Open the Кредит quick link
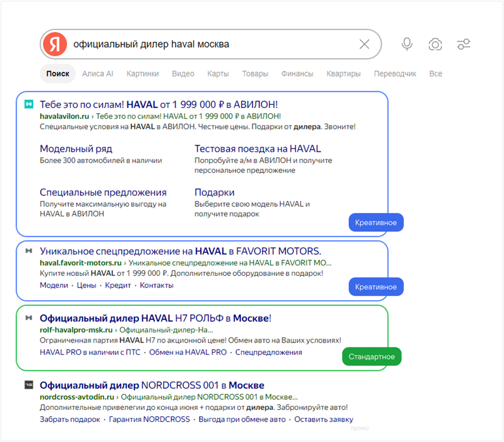This screenshot has height=442, width=504. [x=118, y=285]
